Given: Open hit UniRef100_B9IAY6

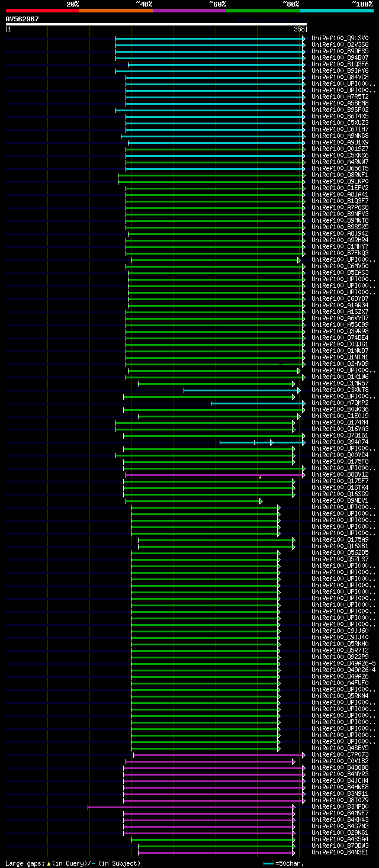Looking at the screenshot, I should tap(340, 71).
